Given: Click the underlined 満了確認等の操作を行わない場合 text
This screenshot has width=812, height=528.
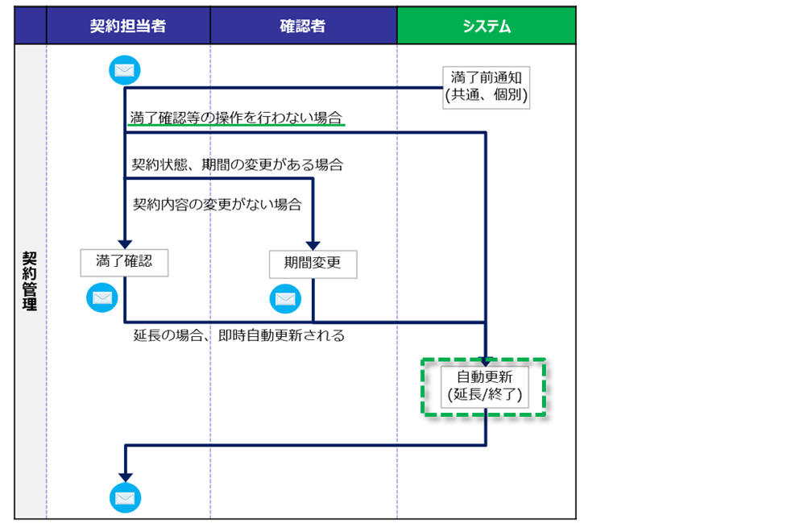Looking at the screenshot, I should [x=236, y=118].
